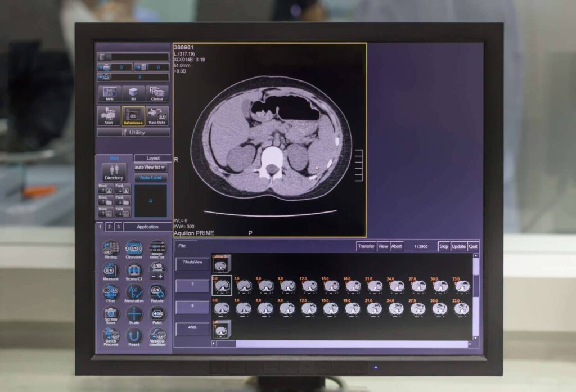The height and width of the screenshot is (392, 576).
Task: Open the Filming tool
Action: (x=111, y=248)
